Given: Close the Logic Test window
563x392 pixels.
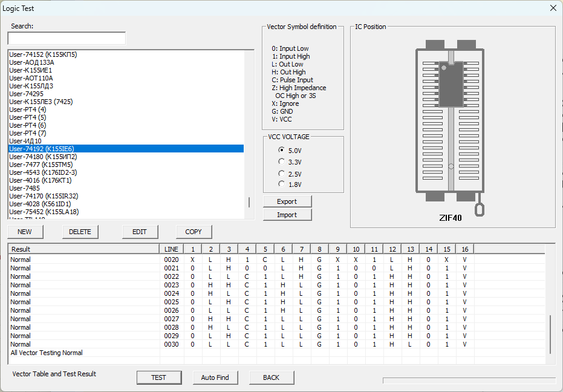Looking at the screenshot, I should coord(553,8).
